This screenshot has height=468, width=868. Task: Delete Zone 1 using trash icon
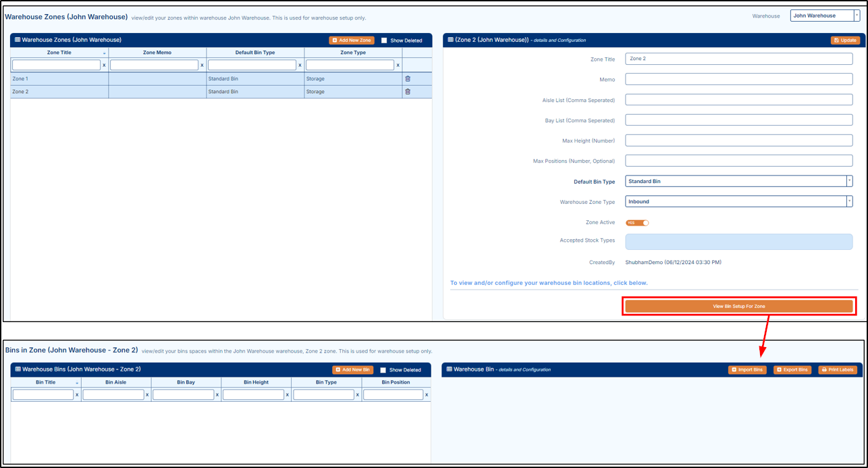click(x=408, y=79)
